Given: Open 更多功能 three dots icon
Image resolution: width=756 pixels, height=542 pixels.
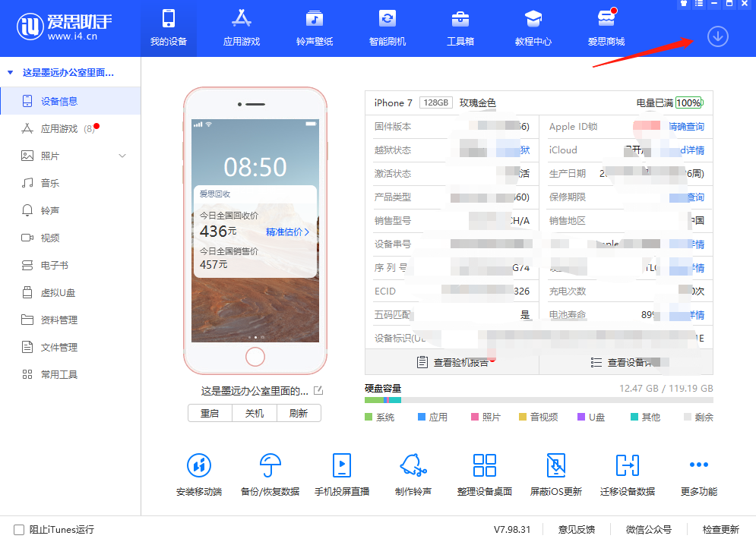Looking at the screenshot, I should tap(698, 465).
